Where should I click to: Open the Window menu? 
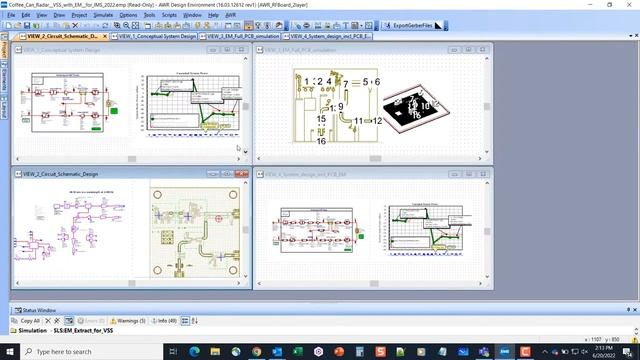(192, 15)
